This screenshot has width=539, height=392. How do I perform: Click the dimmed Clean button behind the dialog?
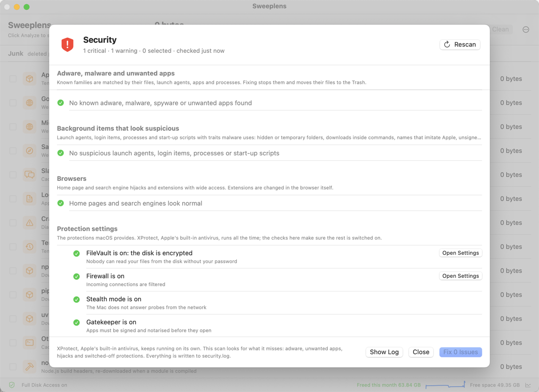501,29
